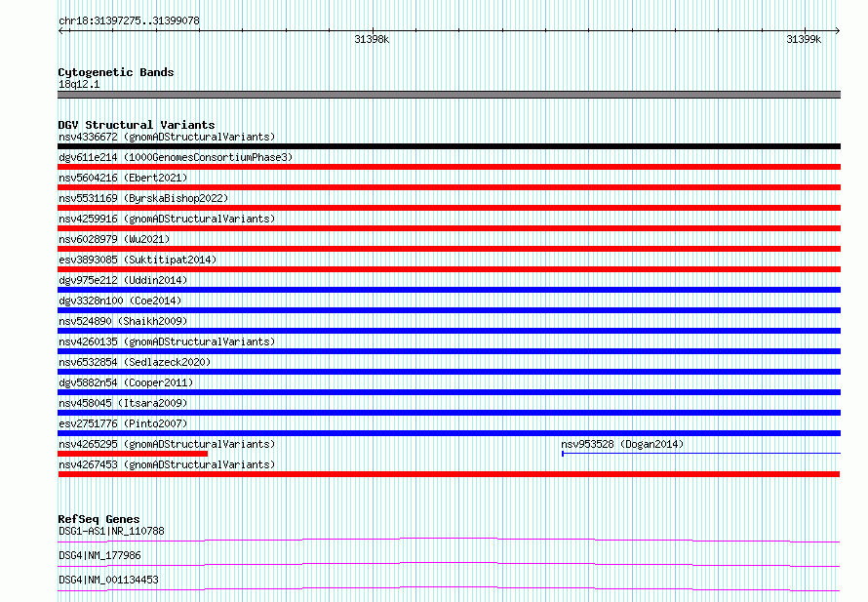
Task: Open the nsv5531169 ByrskaBishop2022 label
Action: 143,198
